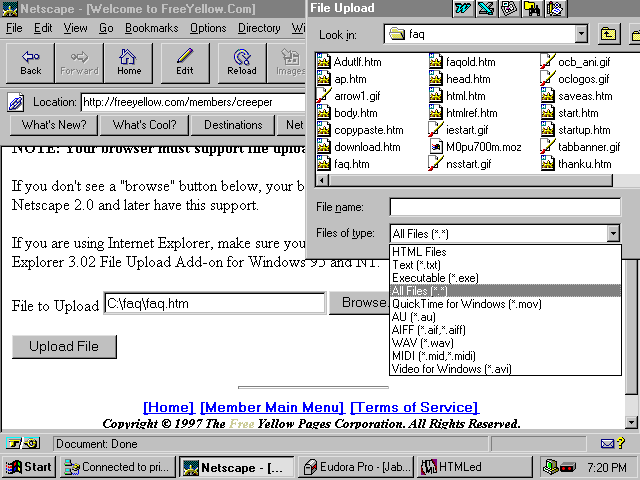Click the Excel icon in Office shortcut bar
The height and width of the screenshot is (480, 640).
[486, 9]
